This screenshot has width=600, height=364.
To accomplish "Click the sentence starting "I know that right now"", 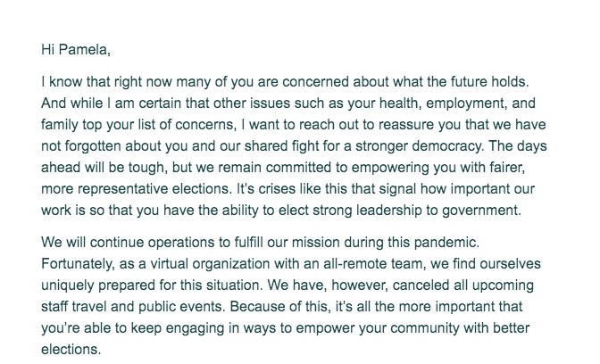I will click(x=285, y=82).
